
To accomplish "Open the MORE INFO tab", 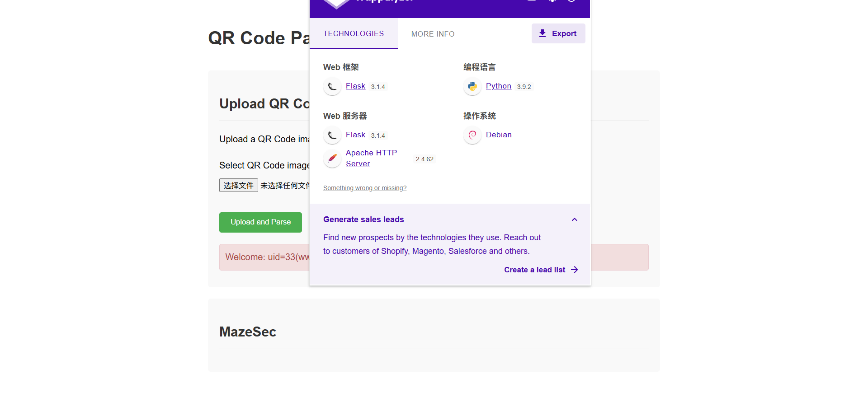I will 433,34.
